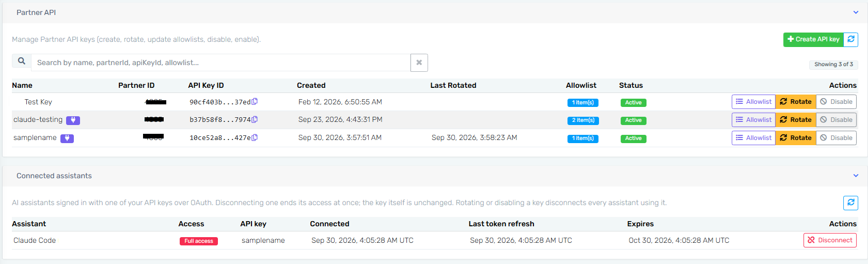Click created date Sep 23, 2026, 4:43:31 PM
This screenshot has height=264, width=868.
click(x=340, y=119)
